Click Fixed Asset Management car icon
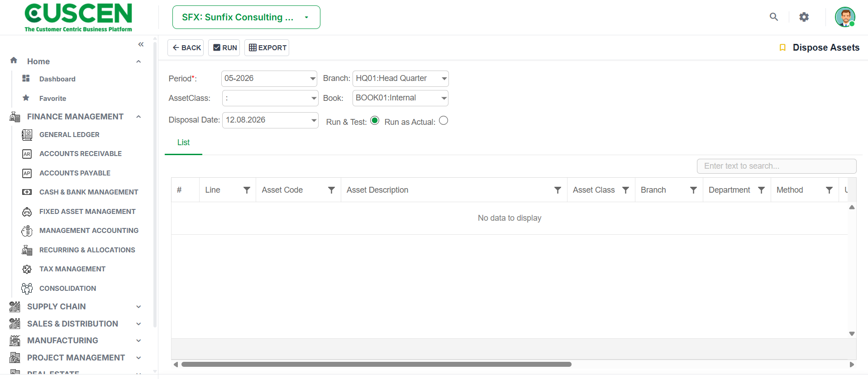 pyautogui.click(x=27, y=212)
